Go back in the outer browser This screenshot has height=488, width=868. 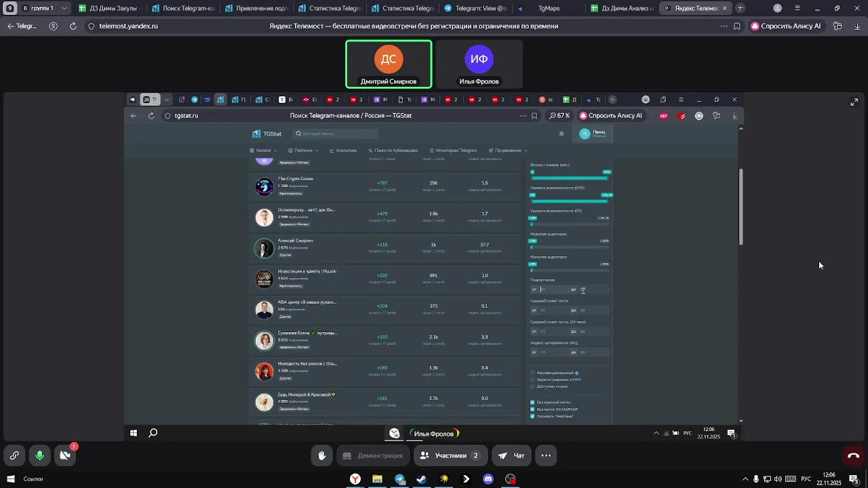click(10, 26)
